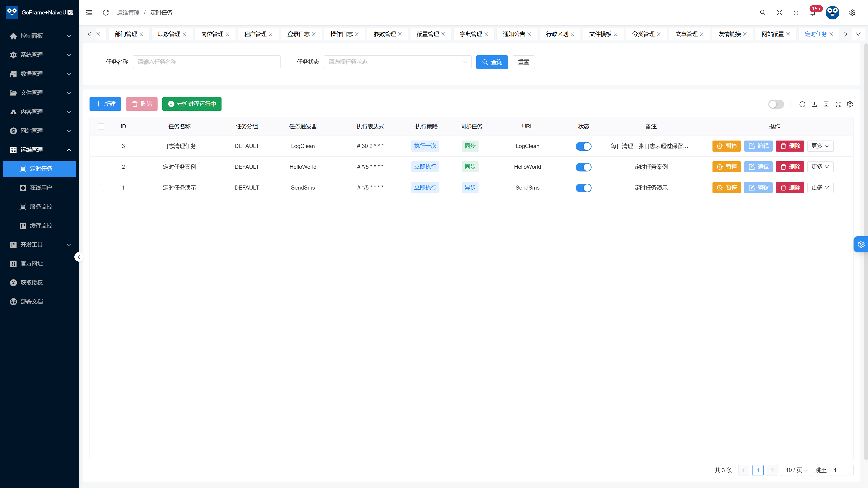Toggle the switch above the table
The image size is (868, 488).
point(776,104)
